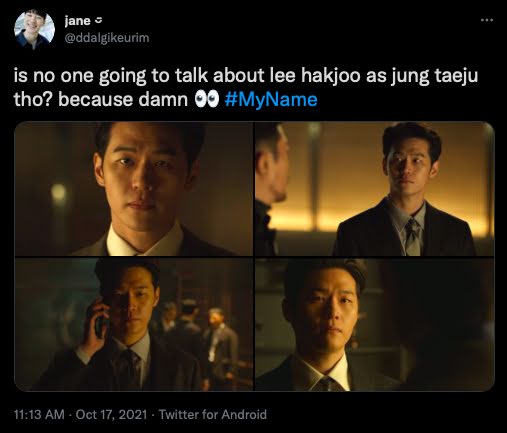Viewport: 507px width, 433px height.
Task: Click the eyes emoji in tweet
Action: pyautogui.click(x=207, y=100)
